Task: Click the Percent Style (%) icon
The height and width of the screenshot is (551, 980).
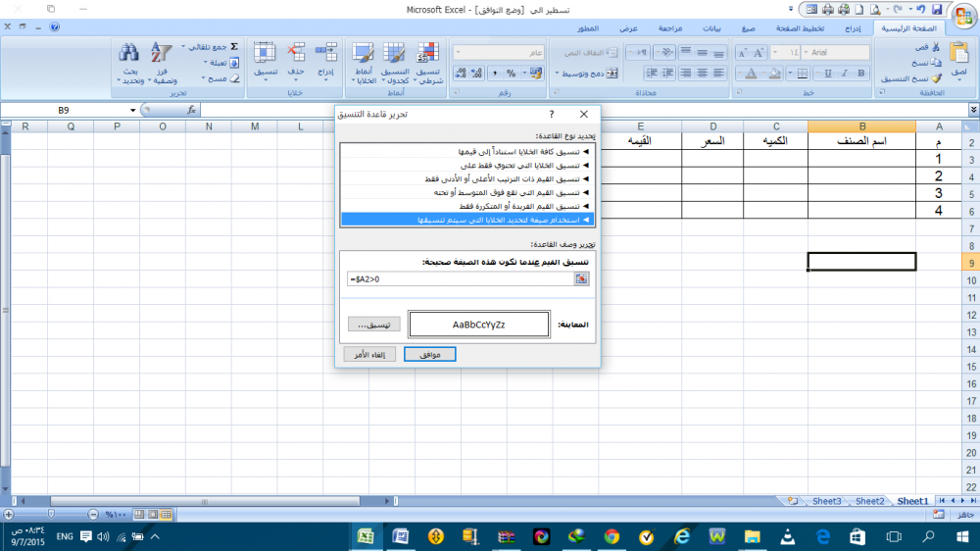Action: (x=511, y=74)
